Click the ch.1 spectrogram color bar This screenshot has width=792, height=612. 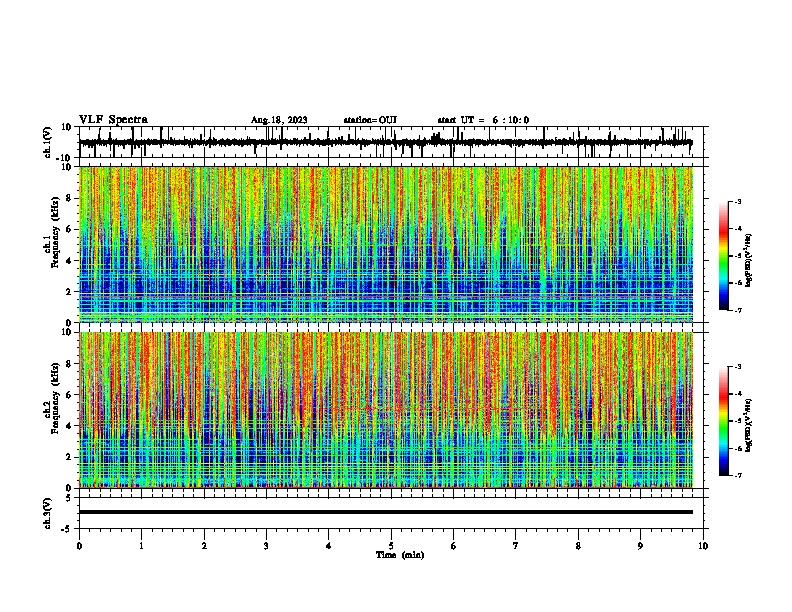point(723,255)
